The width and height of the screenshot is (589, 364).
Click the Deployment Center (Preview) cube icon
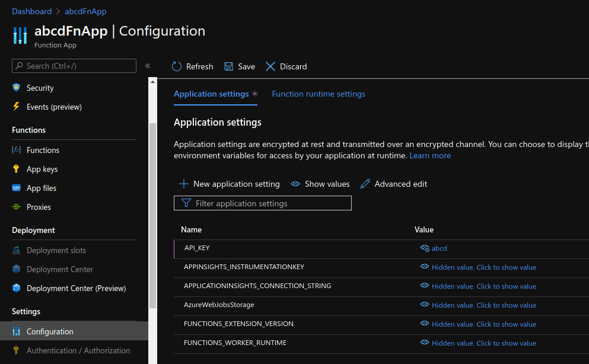point(16,288)
